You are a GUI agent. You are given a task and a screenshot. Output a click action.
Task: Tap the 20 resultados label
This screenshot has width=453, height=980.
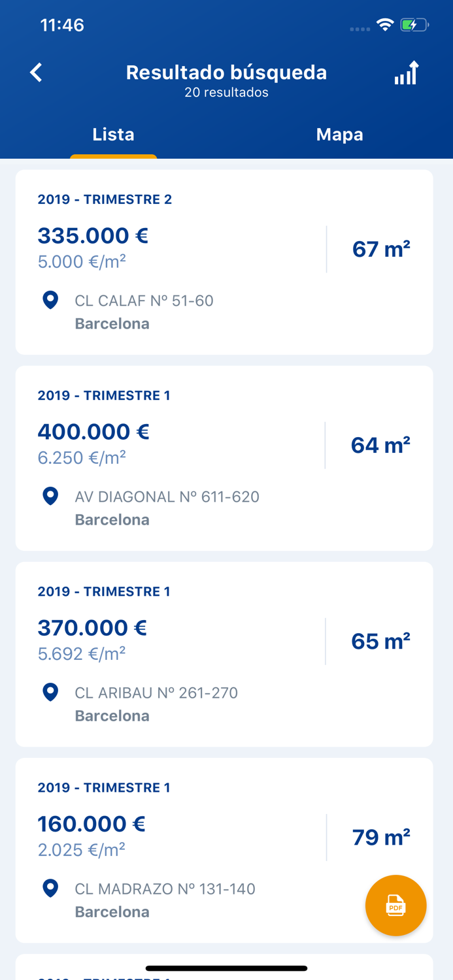pyautogui.click(x=226, y=92)
